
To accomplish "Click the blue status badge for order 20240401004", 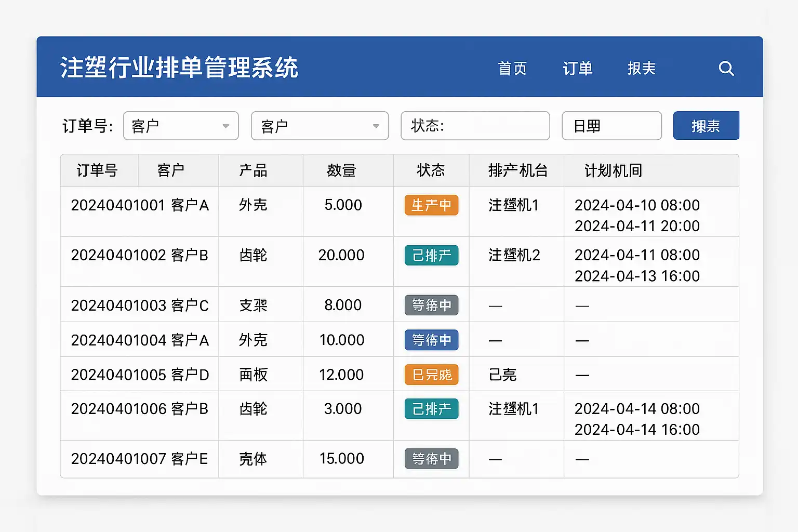I will [x=431, y=340].
